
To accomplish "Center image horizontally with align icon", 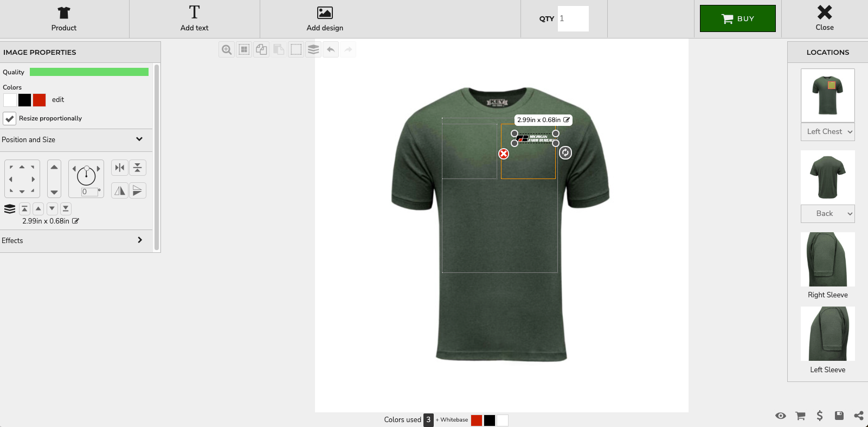I will [x=120, y=168].
